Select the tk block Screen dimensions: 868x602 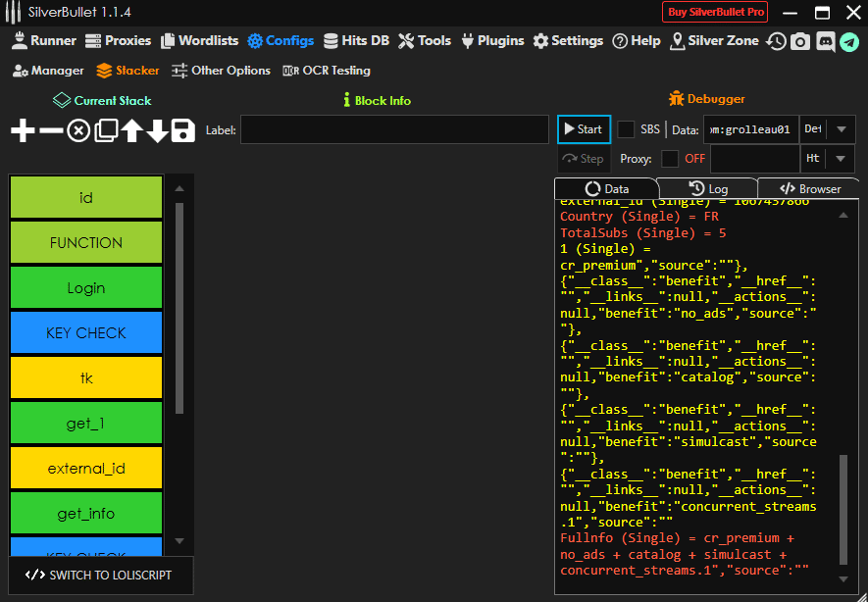point(86,377)
